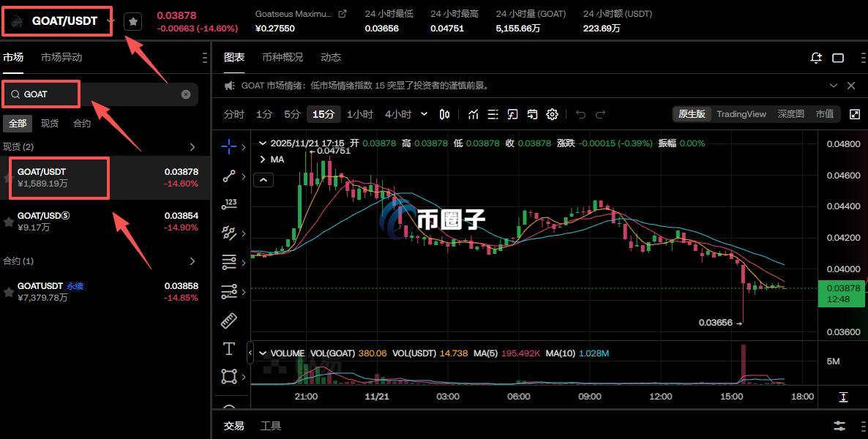This screenshot has width=868, height=439.
Task: Expand chart to fullscreen
Action: click(854, 114)
